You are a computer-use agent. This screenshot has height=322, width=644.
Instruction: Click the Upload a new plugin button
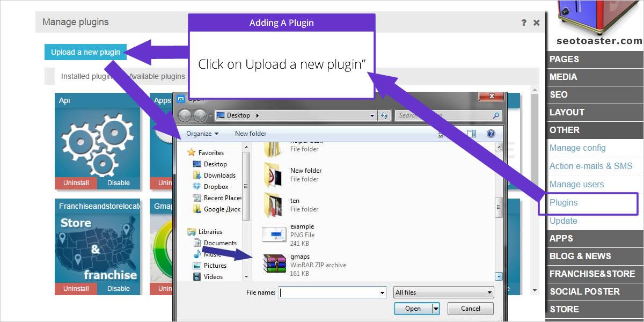pos(85,52)
